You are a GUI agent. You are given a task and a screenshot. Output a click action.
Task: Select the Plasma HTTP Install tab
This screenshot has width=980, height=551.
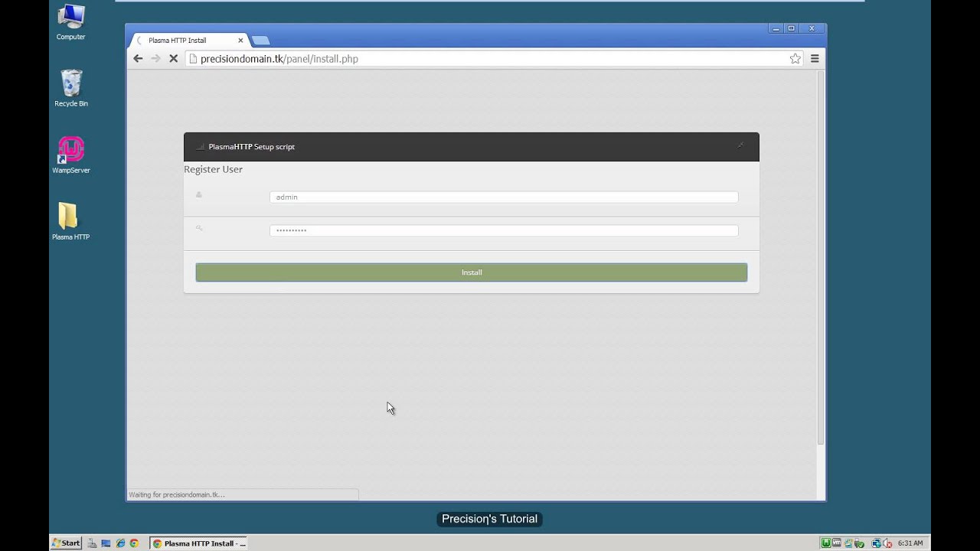pos(190,40)
